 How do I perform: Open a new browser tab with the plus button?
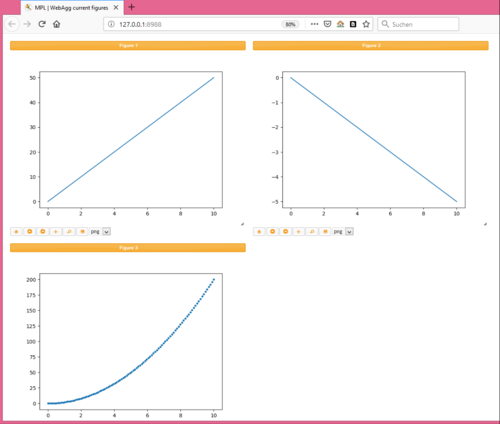click(x=132, y=7)
